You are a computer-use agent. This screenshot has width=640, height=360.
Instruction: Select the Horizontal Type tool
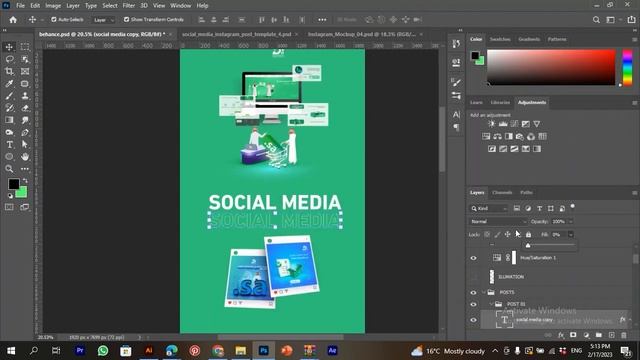(9, 144)
